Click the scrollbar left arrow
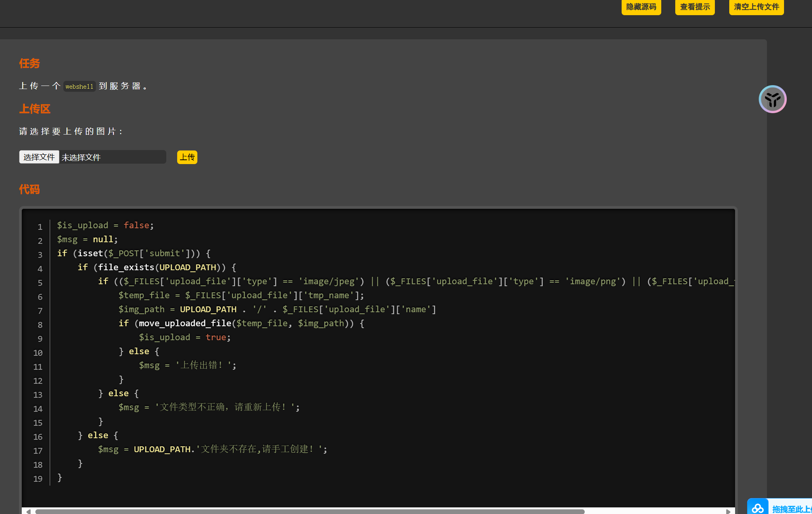The width and height of the screenshot is (812, 514). pyautogui.click(x=28, y=511)
